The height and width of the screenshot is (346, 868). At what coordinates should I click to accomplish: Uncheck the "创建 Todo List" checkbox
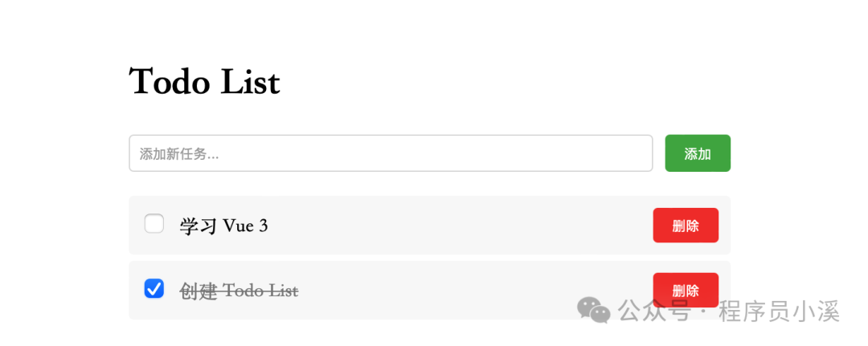154,288
